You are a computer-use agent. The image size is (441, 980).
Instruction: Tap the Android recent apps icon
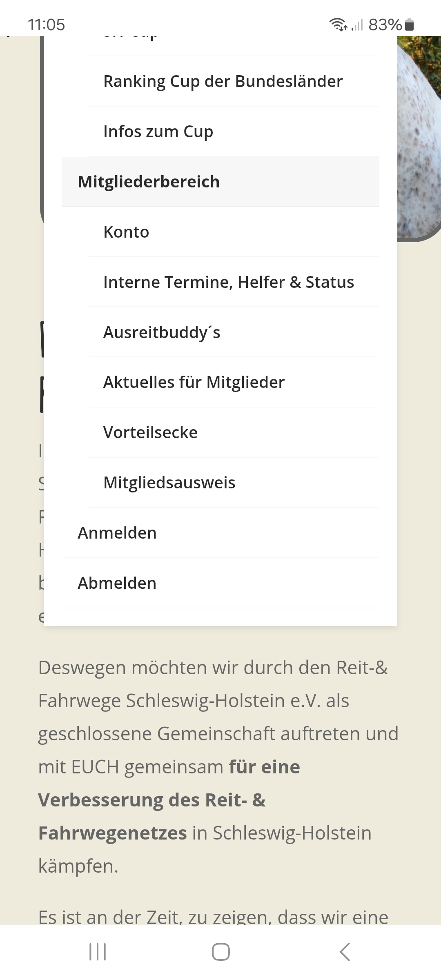(x=98, y=952)
